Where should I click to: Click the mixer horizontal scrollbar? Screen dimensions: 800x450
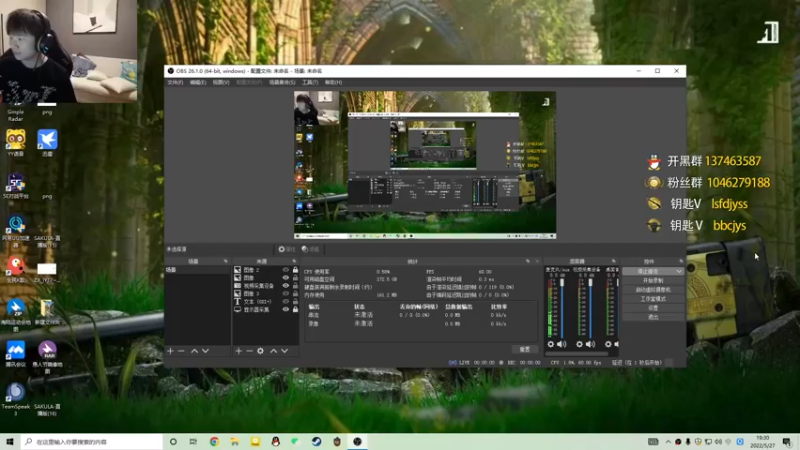(577, 354)
